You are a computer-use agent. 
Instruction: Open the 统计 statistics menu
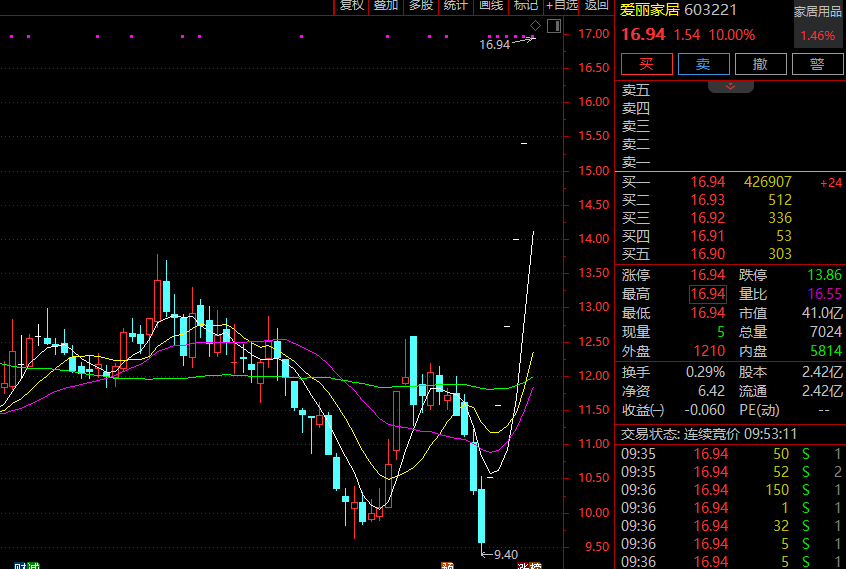456,5
